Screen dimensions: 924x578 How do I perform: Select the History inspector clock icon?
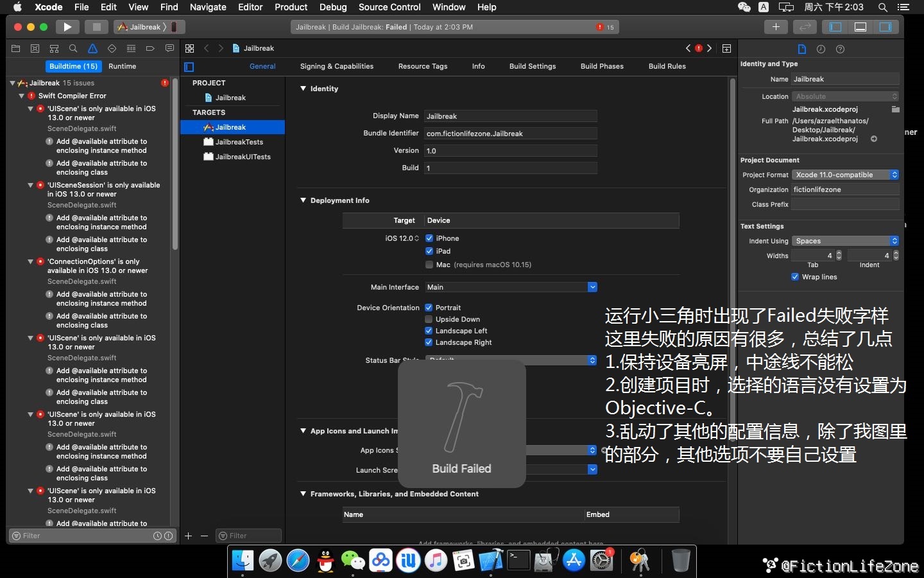[821, 49]
